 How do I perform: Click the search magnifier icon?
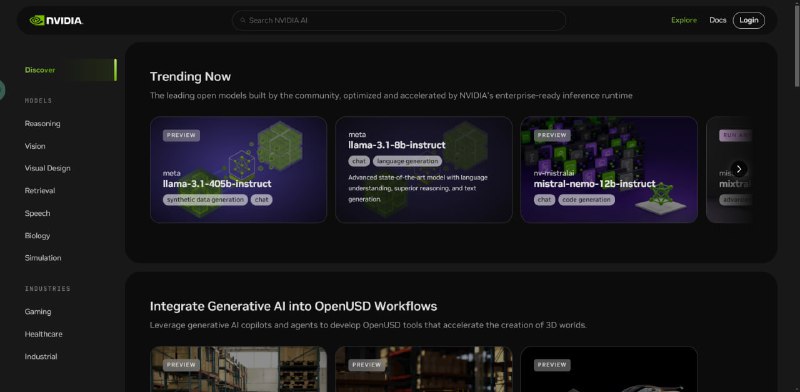243,20
